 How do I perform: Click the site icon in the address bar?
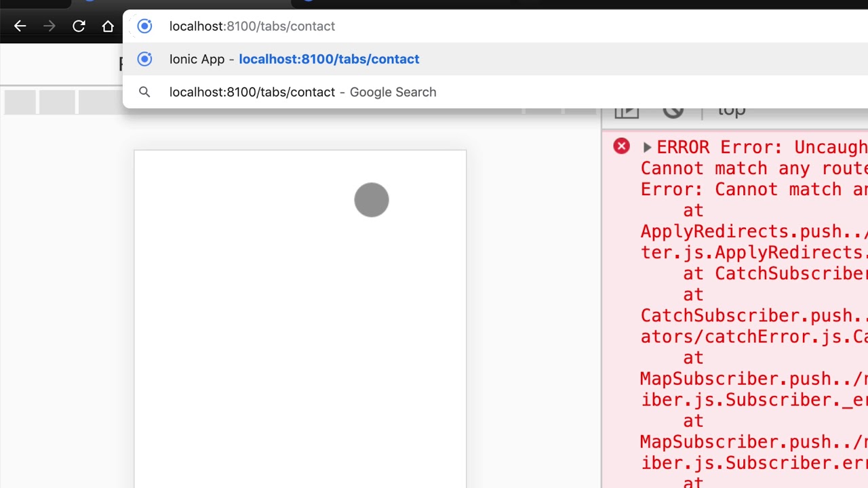(x=144, y=26)
